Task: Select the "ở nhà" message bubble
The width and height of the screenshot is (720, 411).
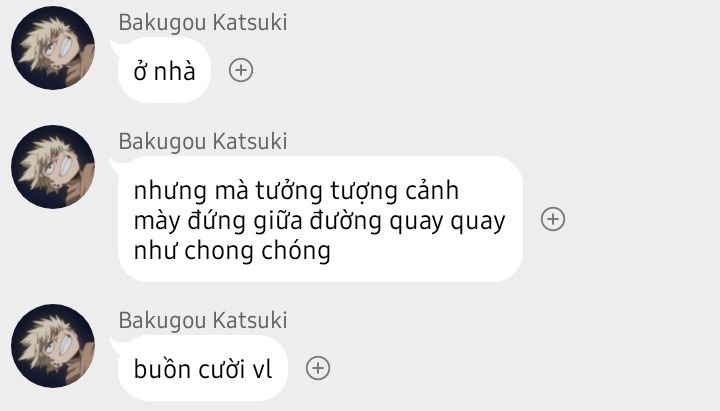Action: tap(164, 70)
